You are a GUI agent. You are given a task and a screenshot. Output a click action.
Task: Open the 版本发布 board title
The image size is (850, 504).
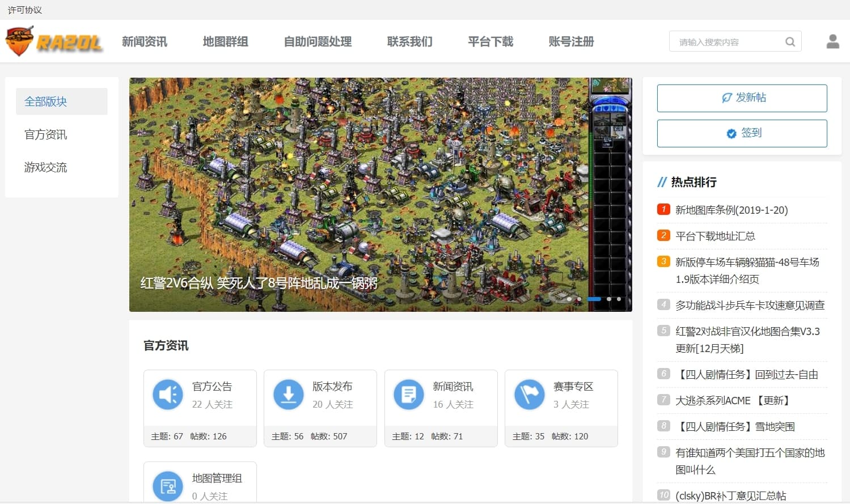(x=332, y=387)
